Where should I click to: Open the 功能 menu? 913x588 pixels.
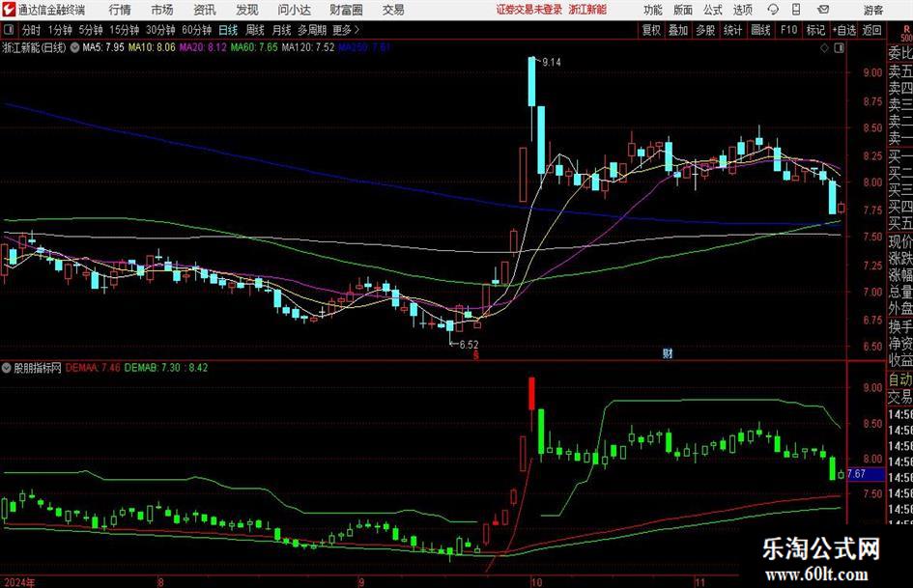click(x=653, y=10)
